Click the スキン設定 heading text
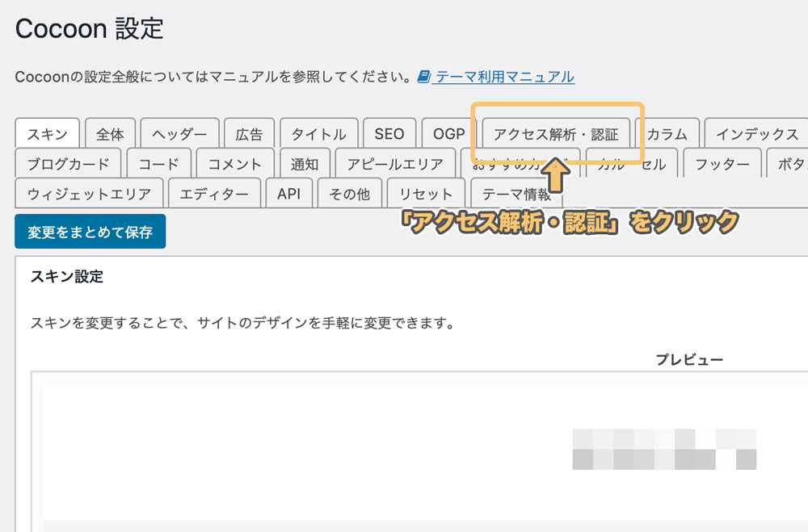 67,277
